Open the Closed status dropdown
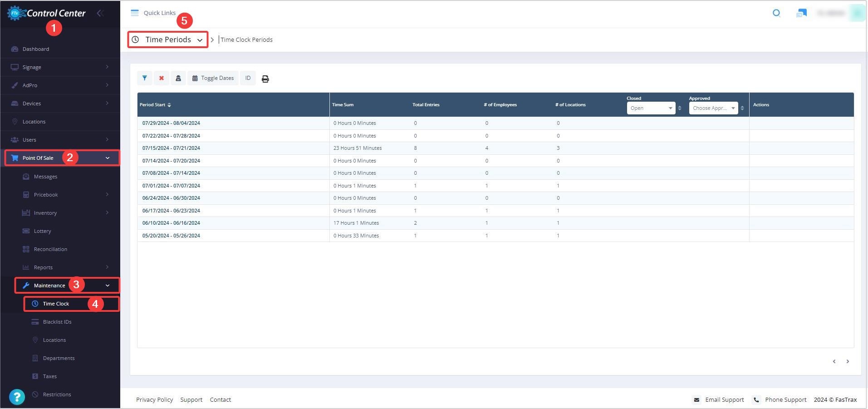The image size is (868, 409). 651,108
